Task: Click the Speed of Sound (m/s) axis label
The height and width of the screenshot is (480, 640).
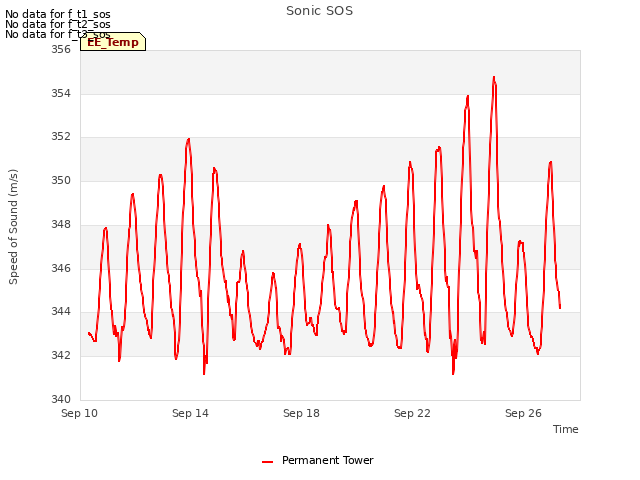Action: coord(13,227)
